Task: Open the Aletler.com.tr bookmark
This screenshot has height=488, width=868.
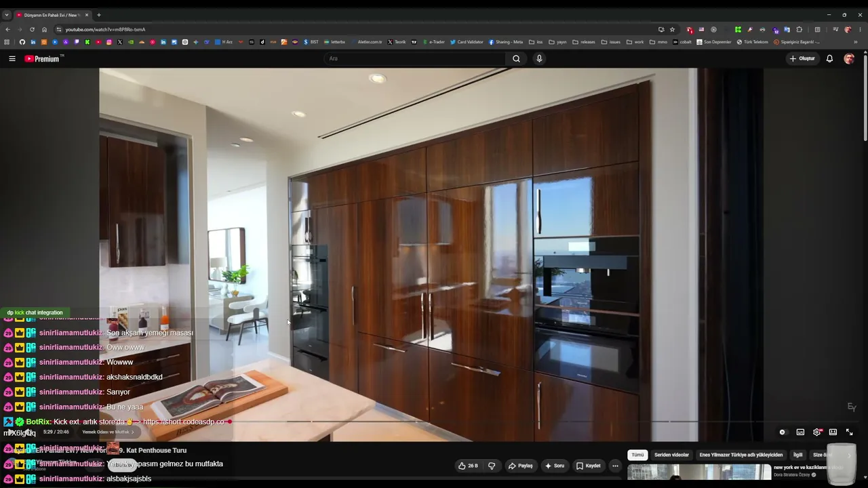Action: tap(366, 42)
